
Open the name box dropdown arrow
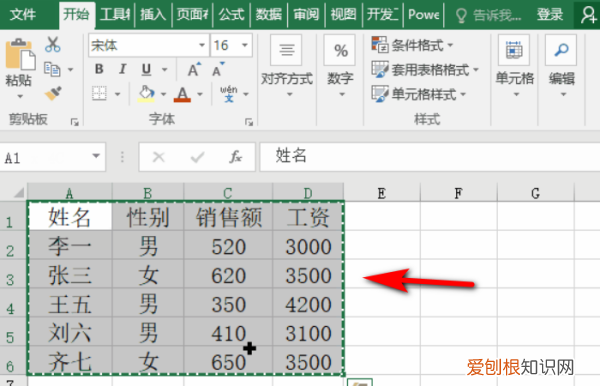(96, 156)
